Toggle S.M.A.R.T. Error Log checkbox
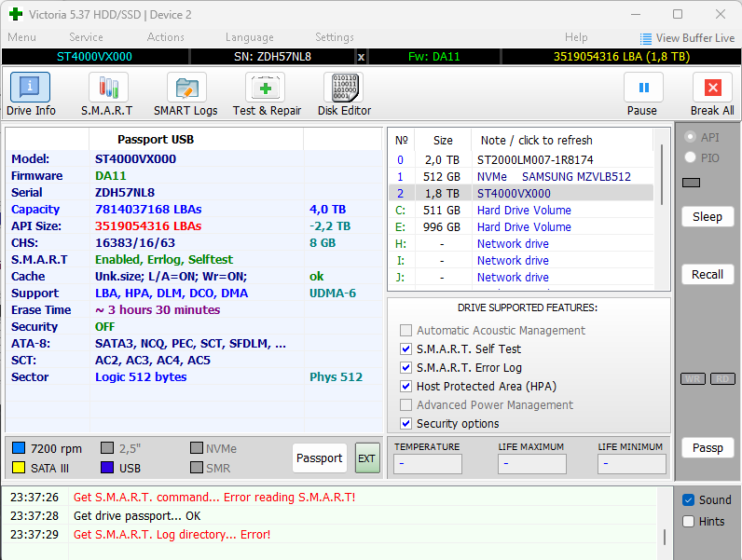 click(405, 367)
